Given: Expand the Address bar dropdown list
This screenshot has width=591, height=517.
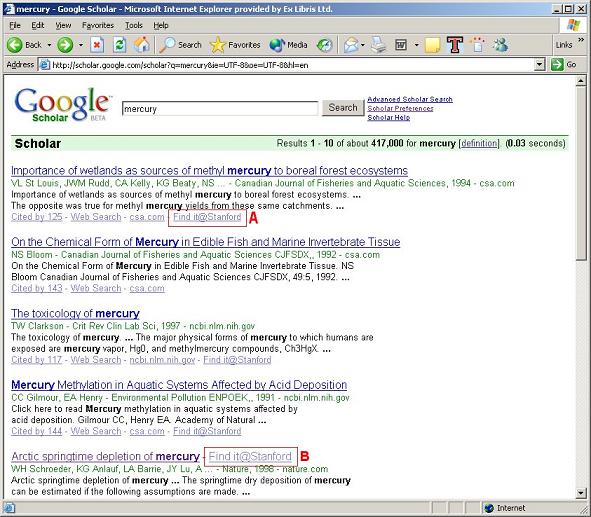Looking at the screenshot, I should coord(540,65).
